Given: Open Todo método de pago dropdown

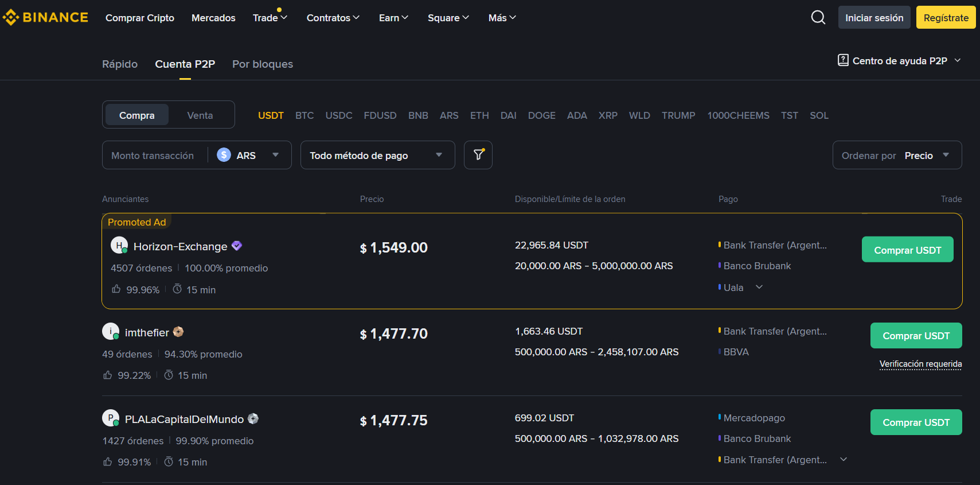Looking at the screenshot, I should [x=377, y=156].
